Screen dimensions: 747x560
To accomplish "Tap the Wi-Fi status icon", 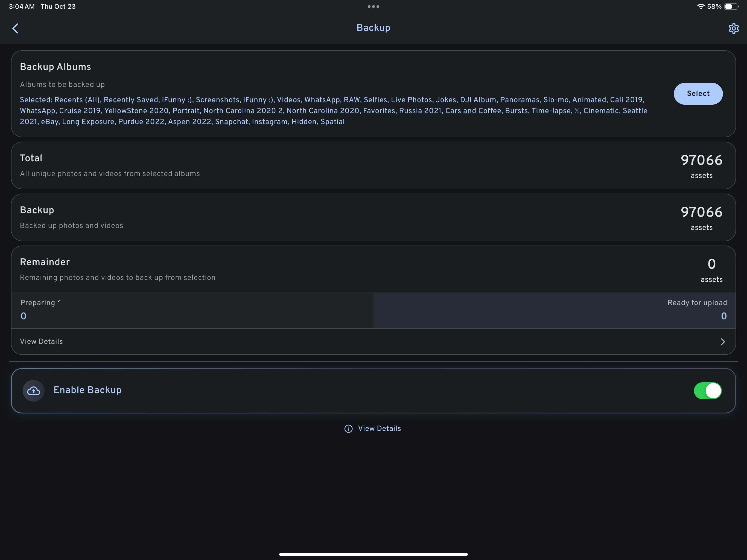I will pyautogui.click(x=701, y=6).
